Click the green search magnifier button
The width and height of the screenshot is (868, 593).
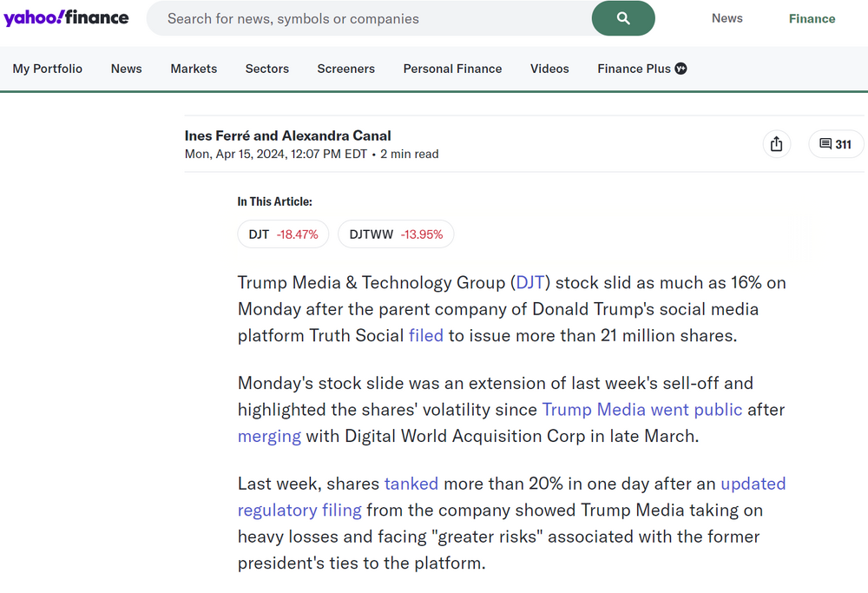(x=622, y=18)
